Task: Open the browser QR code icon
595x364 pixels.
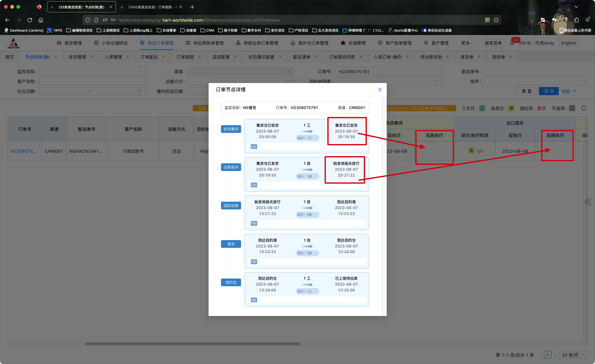Action: 487,20
